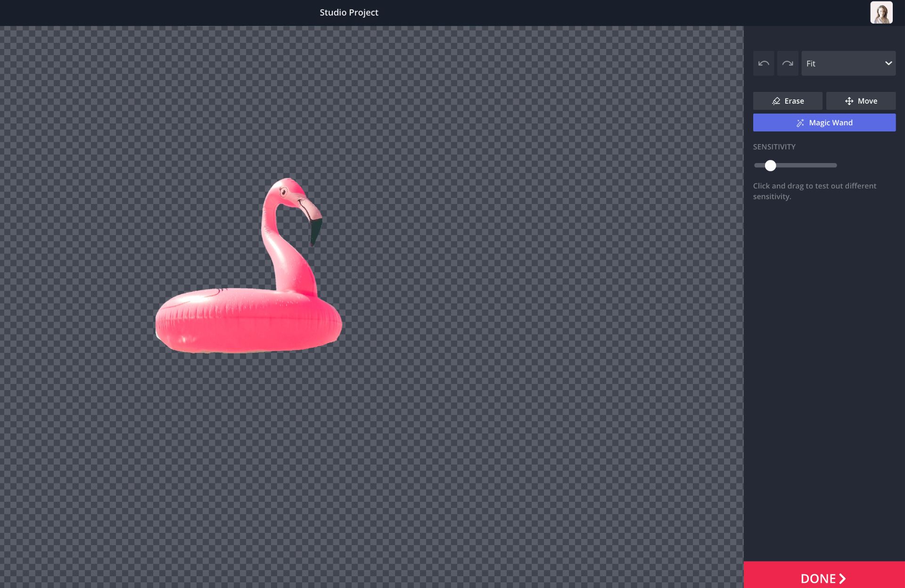Click the undo arrow icon
Viewport: 905px width, 588px height.
tap(764, 64)
